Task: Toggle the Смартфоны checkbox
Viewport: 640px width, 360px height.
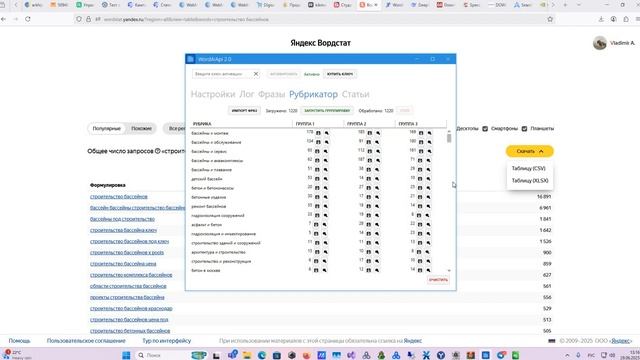Action: tap(485, 129)
